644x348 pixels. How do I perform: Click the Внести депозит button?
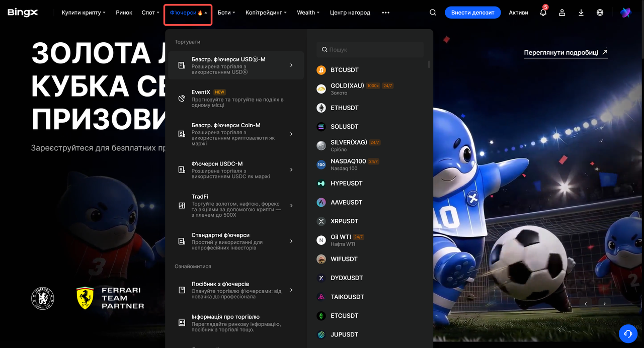tap(472, 13)
